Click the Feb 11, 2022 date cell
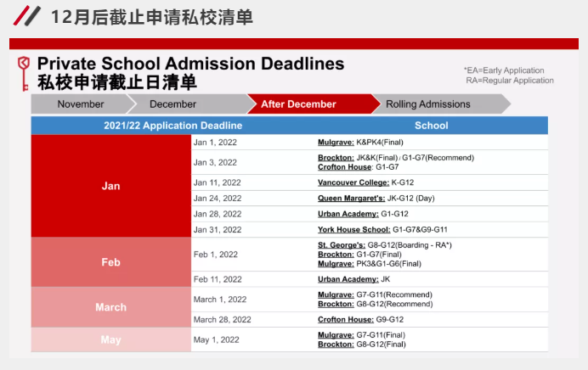 click(x=217, y=279)
